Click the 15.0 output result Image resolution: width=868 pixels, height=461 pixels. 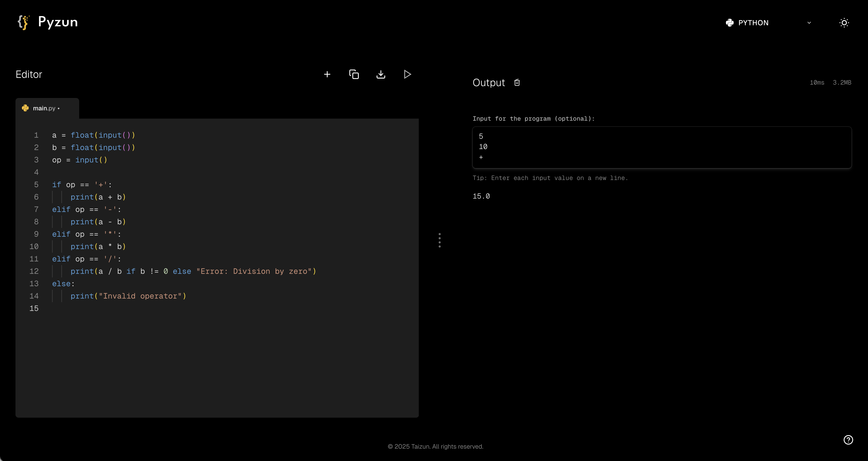point(481,196)
